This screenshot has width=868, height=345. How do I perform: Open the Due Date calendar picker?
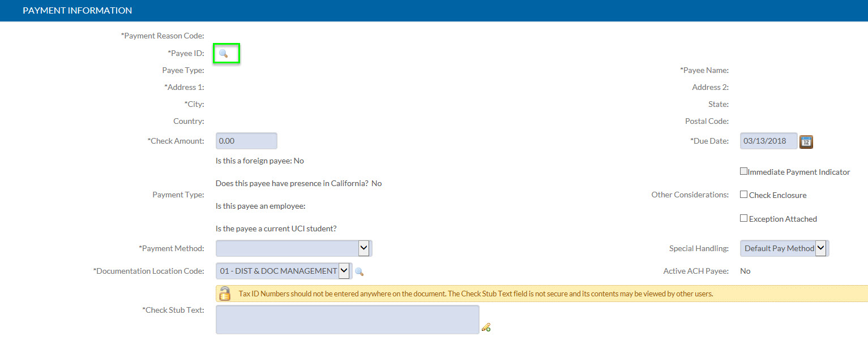pos(806,141)
